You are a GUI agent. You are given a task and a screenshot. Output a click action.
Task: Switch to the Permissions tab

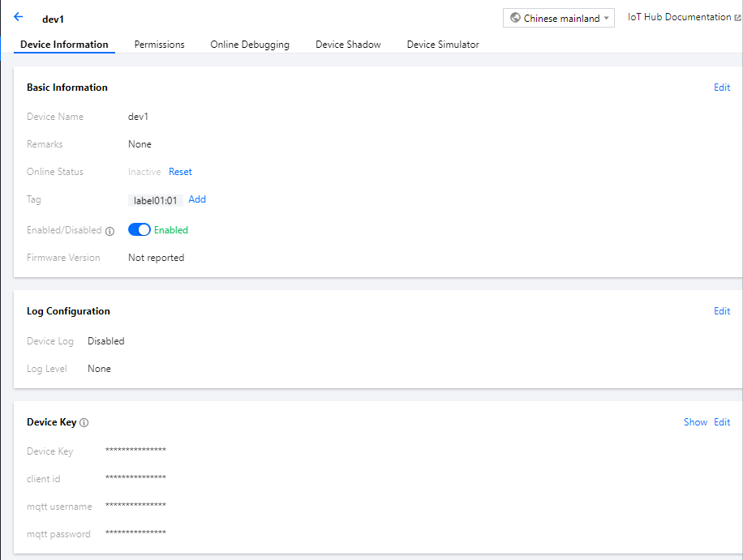[159, 45]
